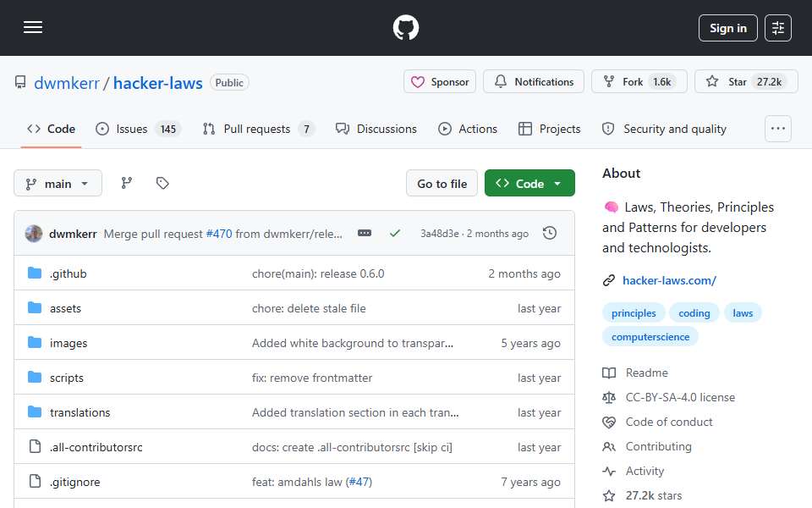812x508 pixels.
Task: Open the hacker-laws repository link
Action: click(158, 83)
